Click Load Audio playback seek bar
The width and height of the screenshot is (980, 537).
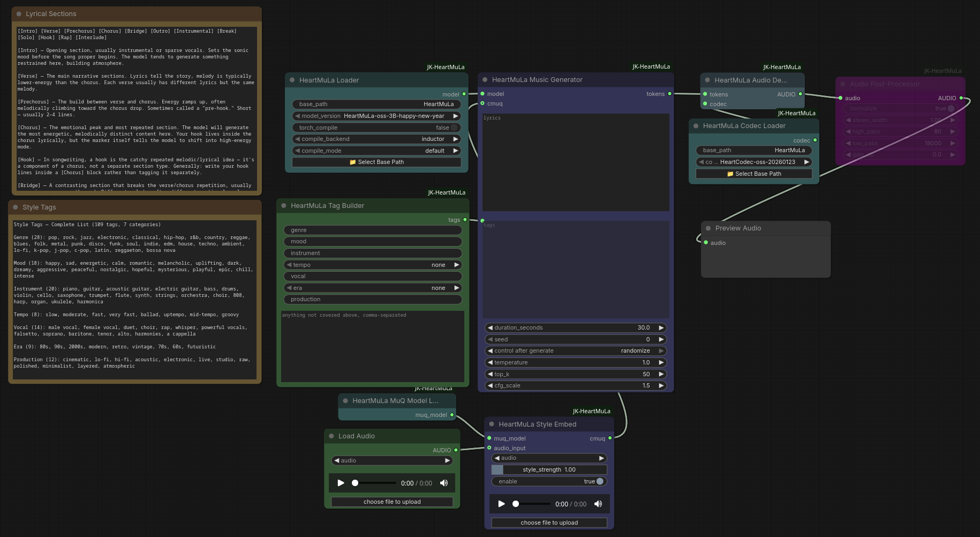pyautogui.click(x=374, y=483)
